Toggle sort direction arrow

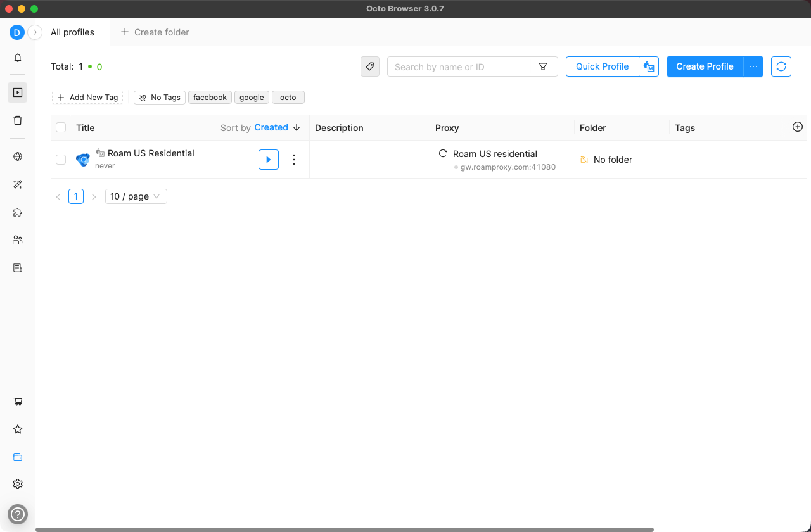[297, 127]
